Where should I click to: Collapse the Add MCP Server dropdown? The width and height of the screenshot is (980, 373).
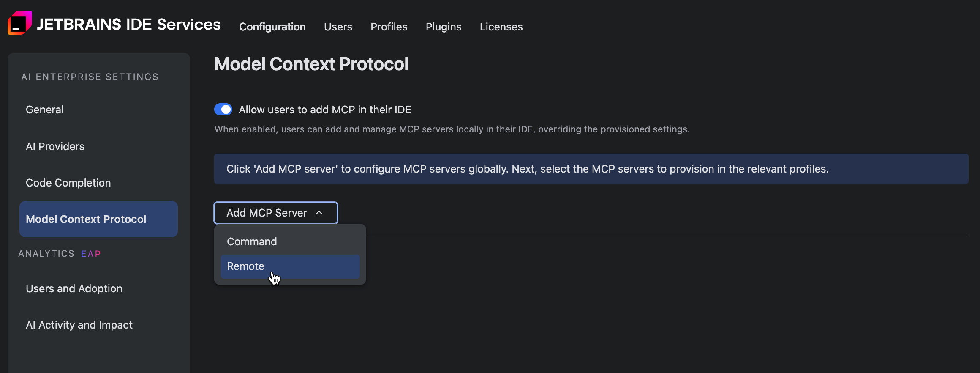pyautogui.click(x=276, y=213)
